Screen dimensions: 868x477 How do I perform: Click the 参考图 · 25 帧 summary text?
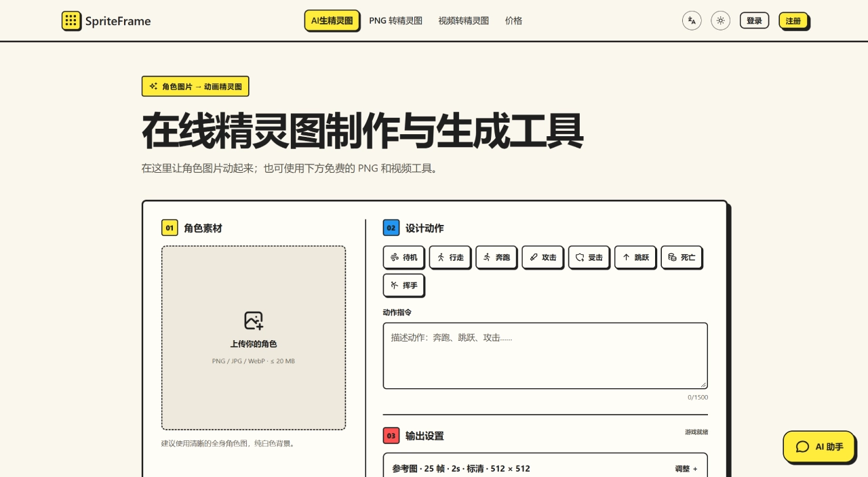click(x=461, y=468)
